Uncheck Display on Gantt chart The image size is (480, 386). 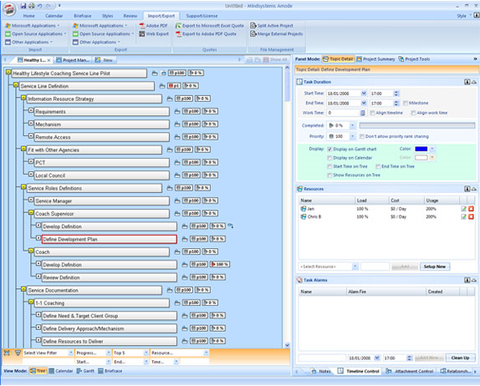[x=330, y=149]
